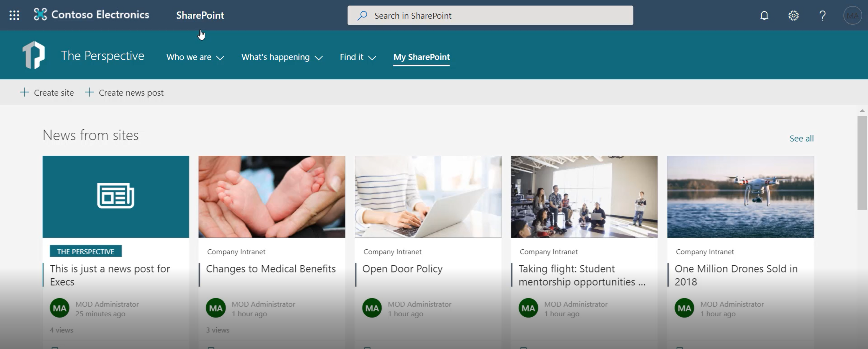Click Company Intranet above One Million Drones
Viewport: 868px width, 349px height.
[705, 252]
